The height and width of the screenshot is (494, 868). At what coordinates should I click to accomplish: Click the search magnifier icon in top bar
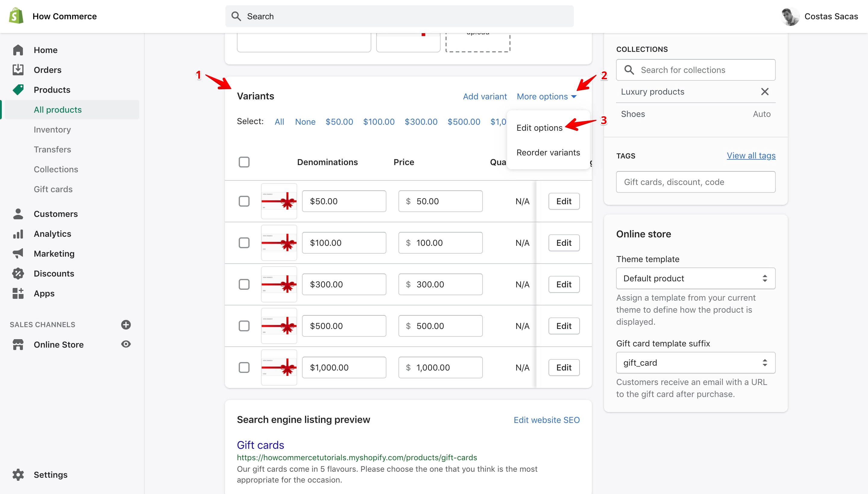236,16
